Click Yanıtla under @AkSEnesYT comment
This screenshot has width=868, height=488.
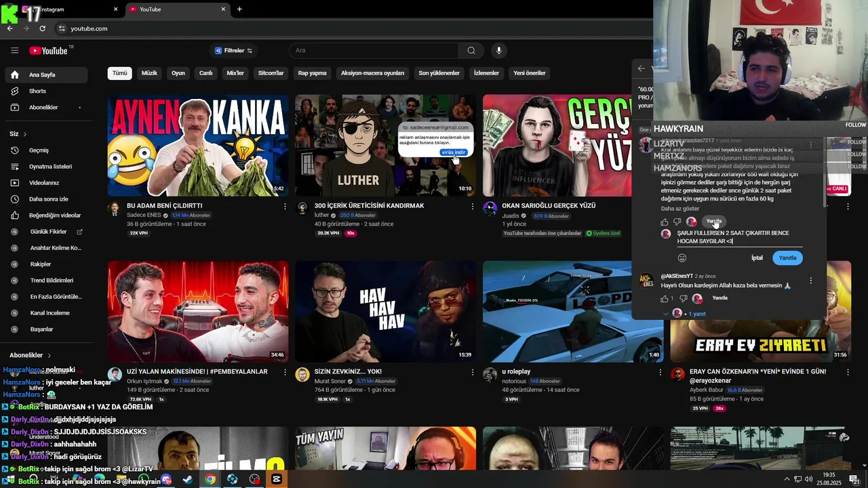pyautogui.click(x=720, y=298)
